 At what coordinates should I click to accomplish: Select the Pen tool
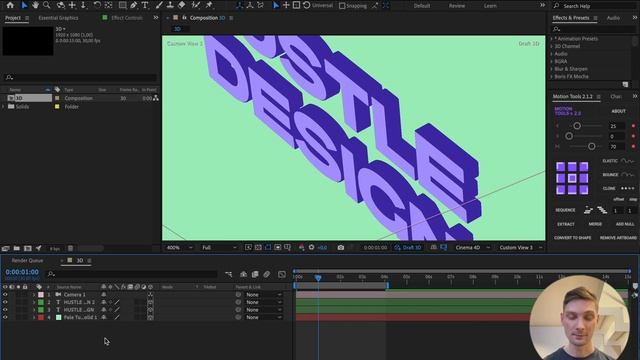click(x=133, y=5)
